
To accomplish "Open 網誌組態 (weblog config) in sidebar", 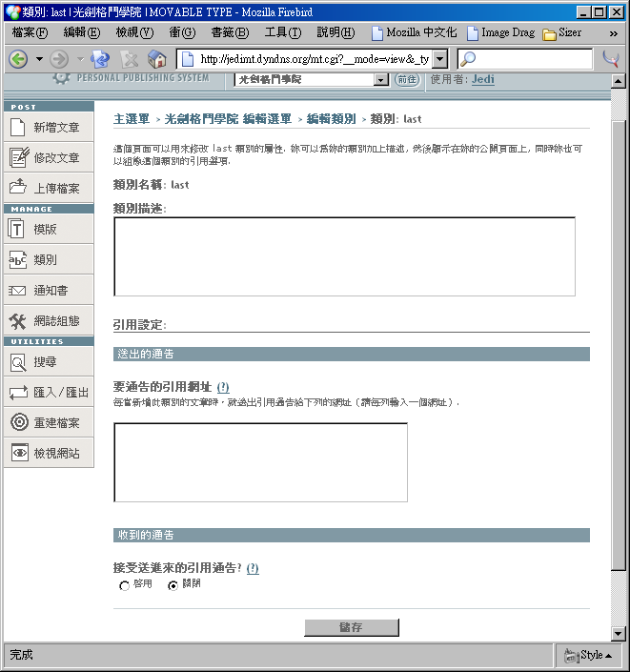I will (49, 320).
